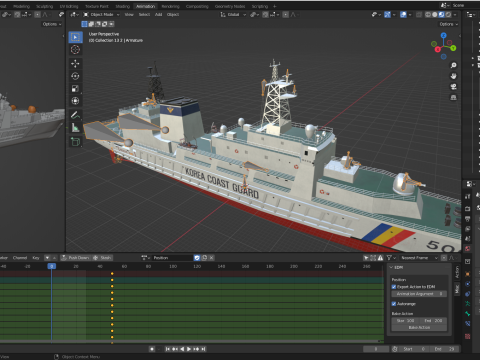Click the Push Down action button
Viewport: 480px width, 360px height.
pyautogui.click(x=76, y=258)
